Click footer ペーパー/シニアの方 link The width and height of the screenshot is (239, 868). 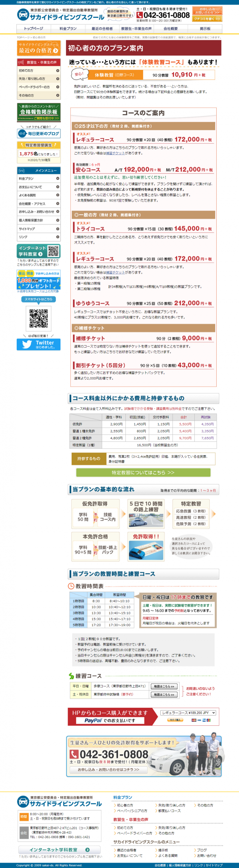click(132, 811)
